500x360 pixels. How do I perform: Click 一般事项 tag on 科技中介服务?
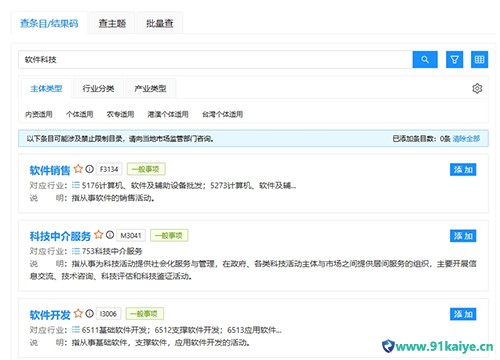[x=169, y=235]
